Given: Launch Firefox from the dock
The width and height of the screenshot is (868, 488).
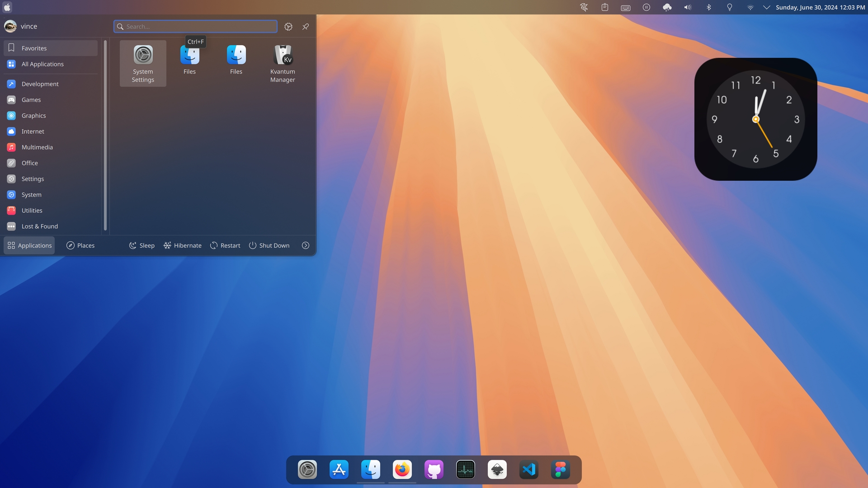Looking at the screenshot, I should tap(402, 470).
